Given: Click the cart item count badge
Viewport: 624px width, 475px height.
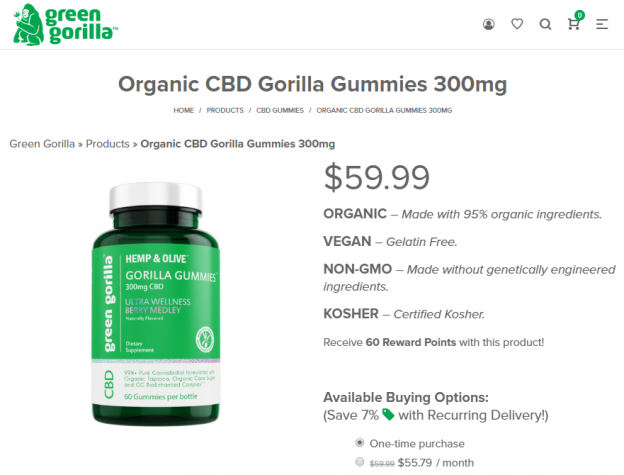Looking at the screenshot, I should (580, 15).
